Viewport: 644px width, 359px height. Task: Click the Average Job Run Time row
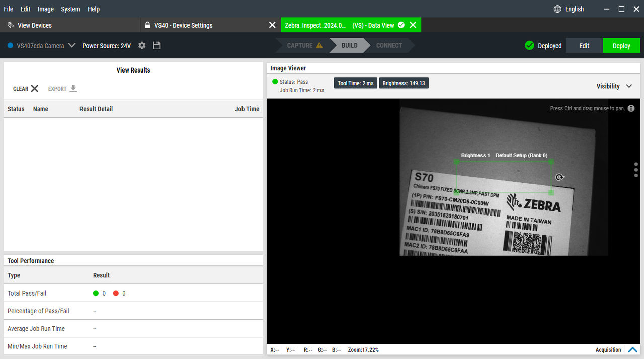(133, 328)
